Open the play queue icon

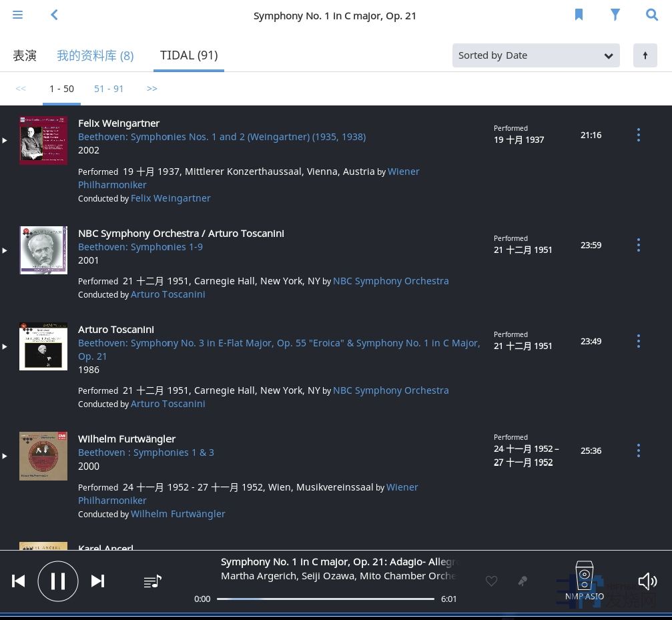click(x=152, y=581)
